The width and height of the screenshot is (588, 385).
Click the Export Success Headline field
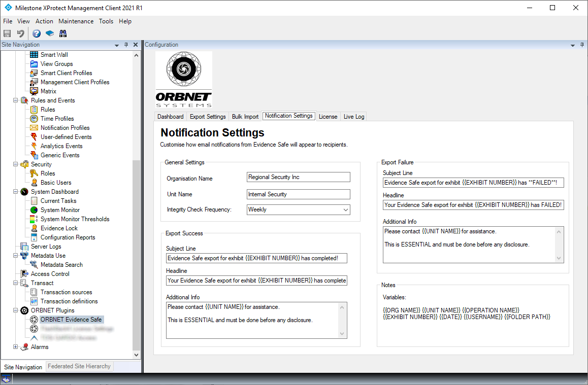(256, 281)
